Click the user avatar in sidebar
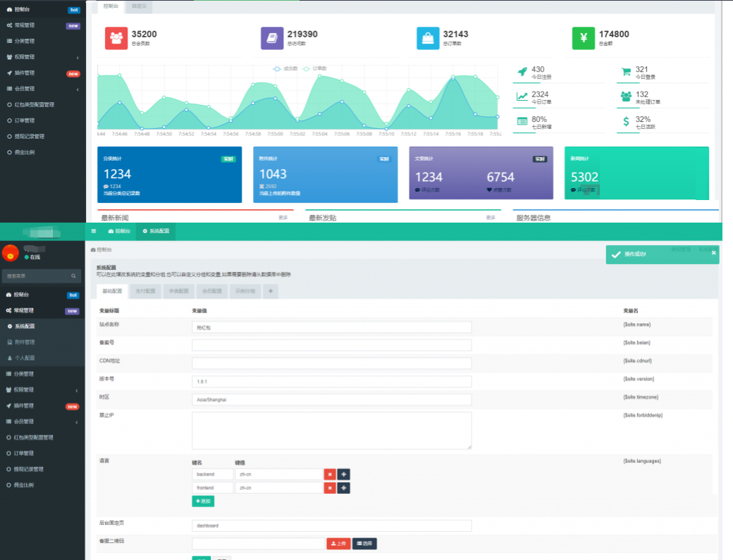This screenshot has width=733, height=560. [11, 253]
